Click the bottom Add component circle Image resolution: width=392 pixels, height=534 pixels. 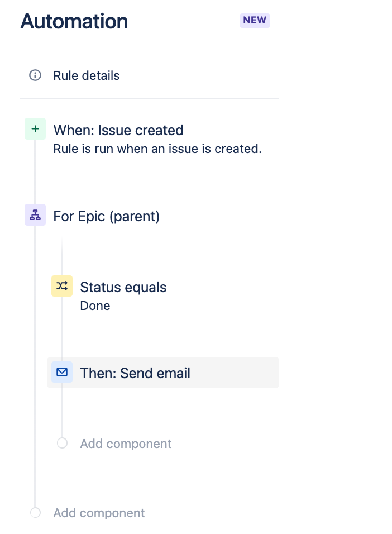click(x=35, y=512)
